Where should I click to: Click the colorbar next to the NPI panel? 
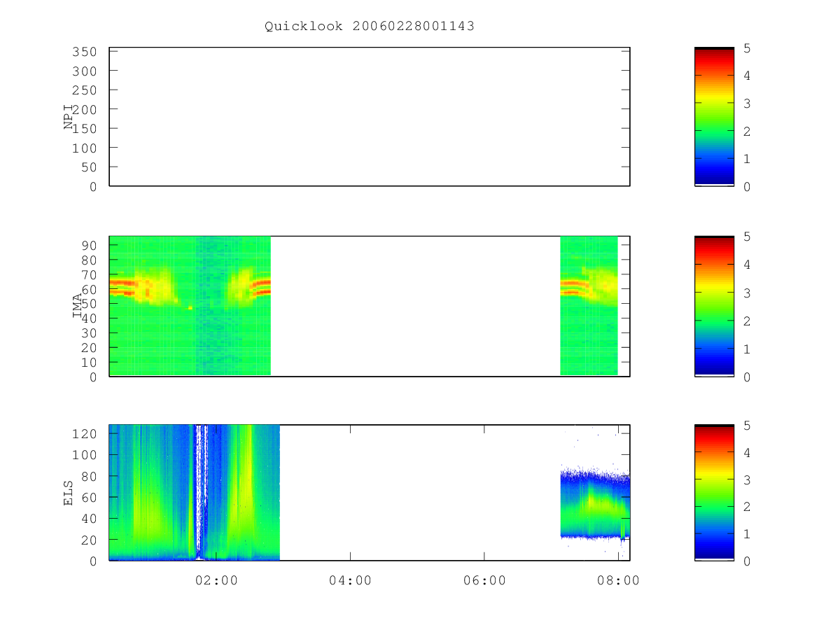coord(714,117)
